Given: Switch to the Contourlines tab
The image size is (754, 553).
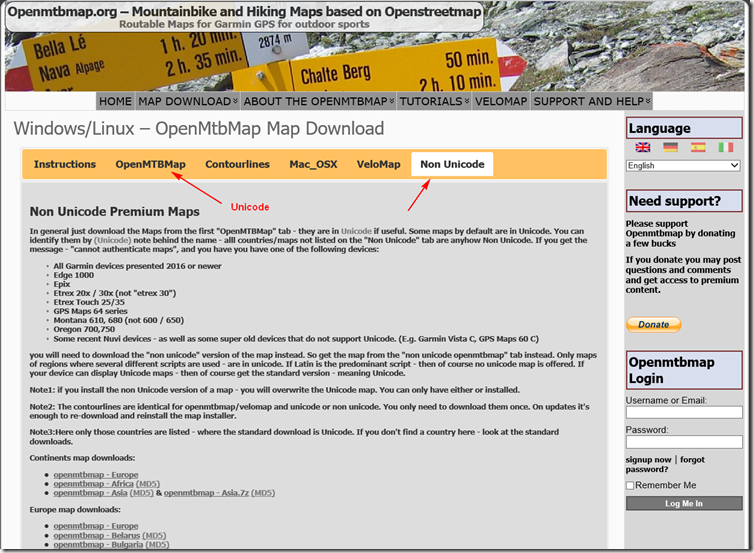Looking at the screenshot, I should pyautogui.click(x=237, y=164).
